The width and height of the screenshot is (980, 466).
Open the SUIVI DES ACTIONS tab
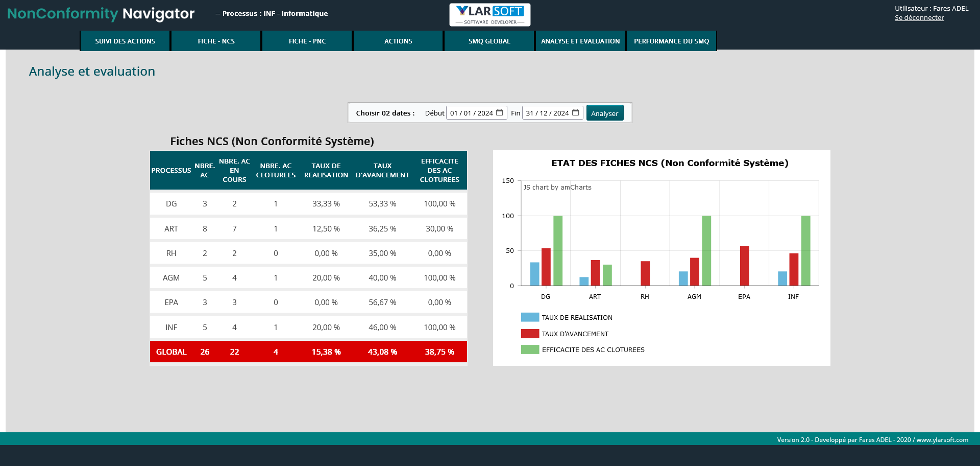[125, 41]
